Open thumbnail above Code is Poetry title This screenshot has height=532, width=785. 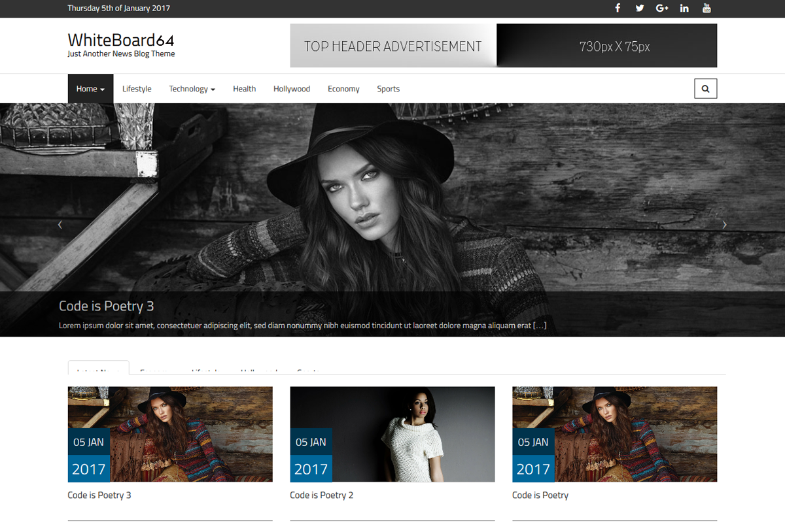click(x=614, y=434)
